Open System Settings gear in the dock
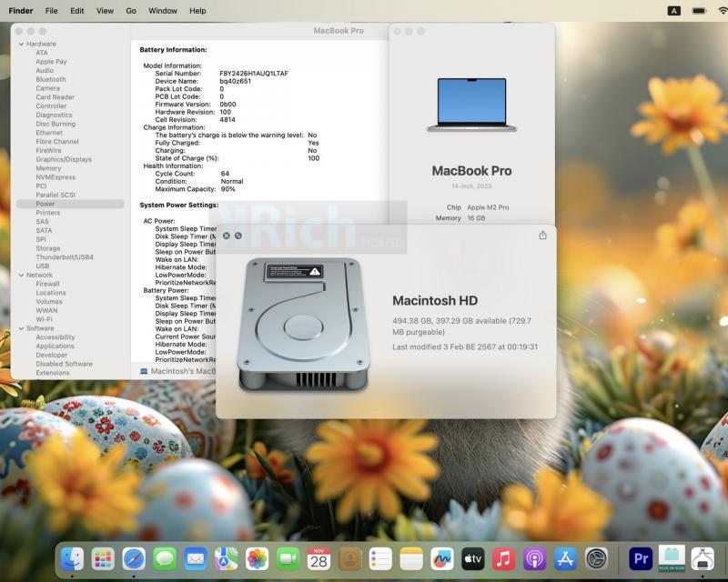Image resolution: width=728 pixels, height=582 pixels. pyautogui.click(x=596, y=558)
